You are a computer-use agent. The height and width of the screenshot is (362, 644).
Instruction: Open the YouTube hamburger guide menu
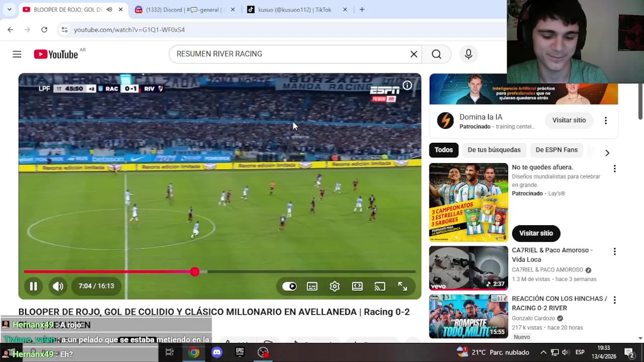(x=17, y=54)
